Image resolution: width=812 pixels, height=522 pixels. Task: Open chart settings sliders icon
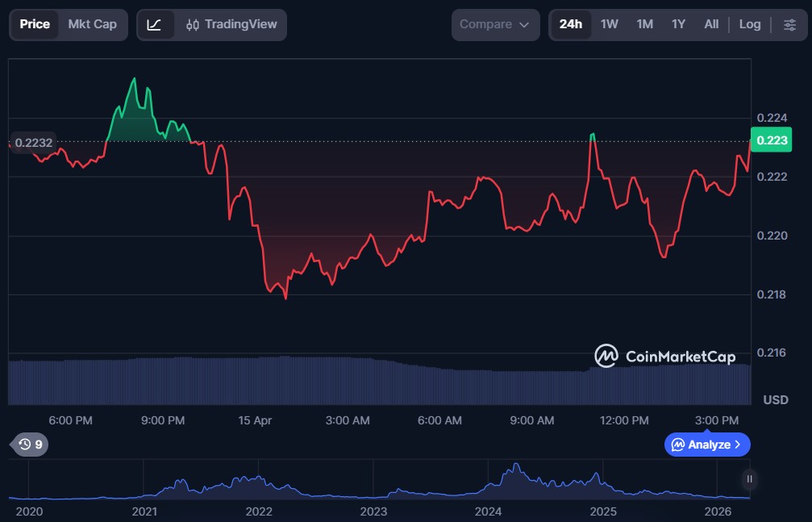[789, 25]
